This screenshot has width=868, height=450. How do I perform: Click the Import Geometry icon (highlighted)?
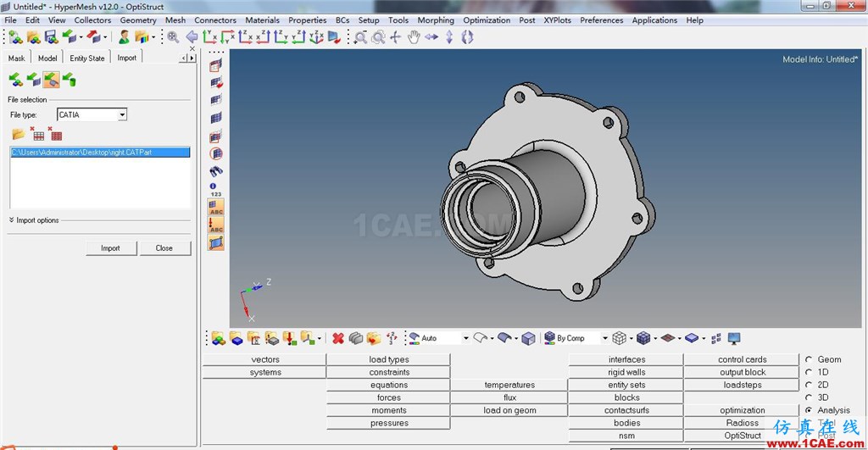coord(51,80)
